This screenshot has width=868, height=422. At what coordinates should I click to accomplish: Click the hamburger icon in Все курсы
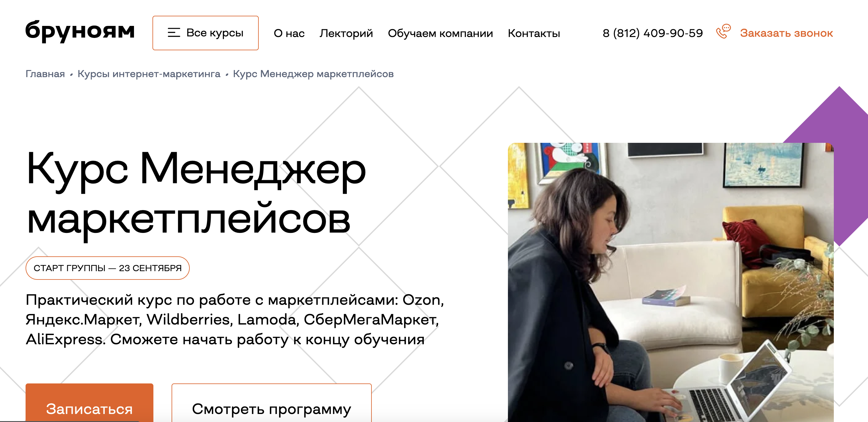click(174, 33)
